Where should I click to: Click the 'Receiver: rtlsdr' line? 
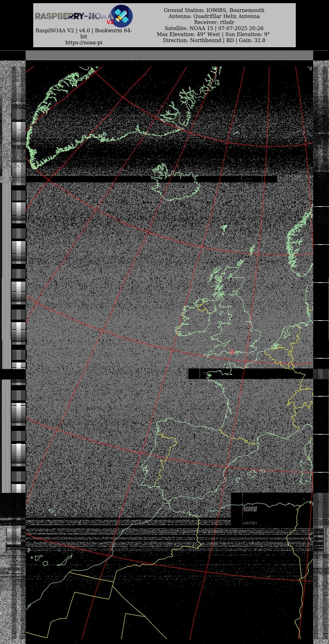click(214, 22)
